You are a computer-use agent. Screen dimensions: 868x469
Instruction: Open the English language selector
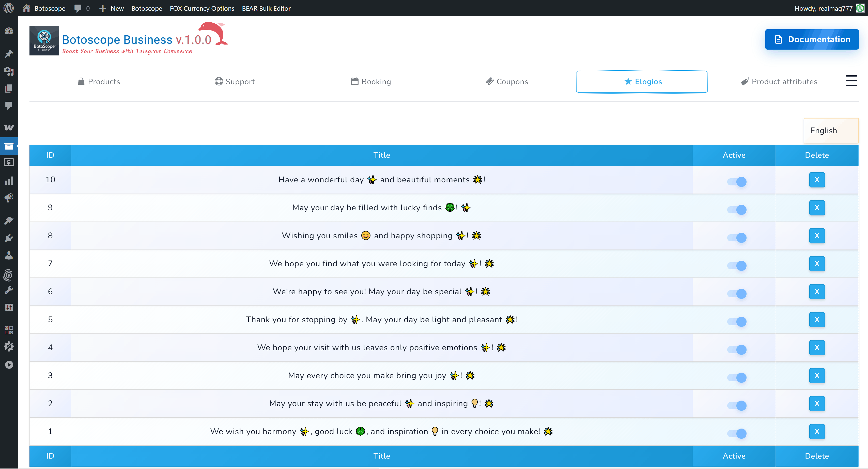831,130
